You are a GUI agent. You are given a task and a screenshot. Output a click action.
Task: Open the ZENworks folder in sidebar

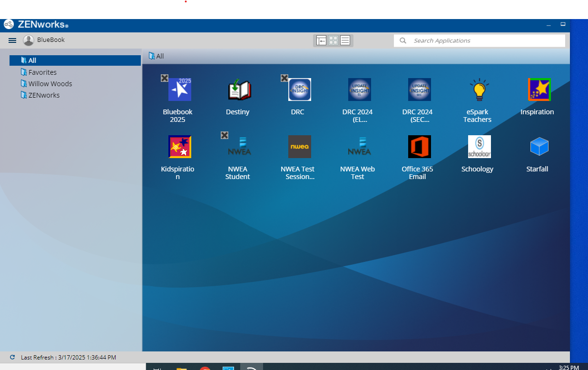[44, 95]
